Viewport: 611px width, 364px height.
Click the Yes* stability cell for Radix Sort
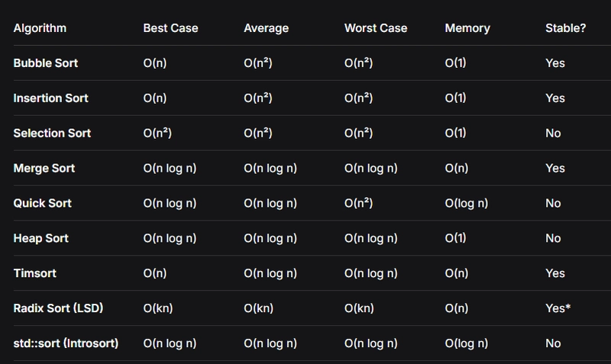558,308
